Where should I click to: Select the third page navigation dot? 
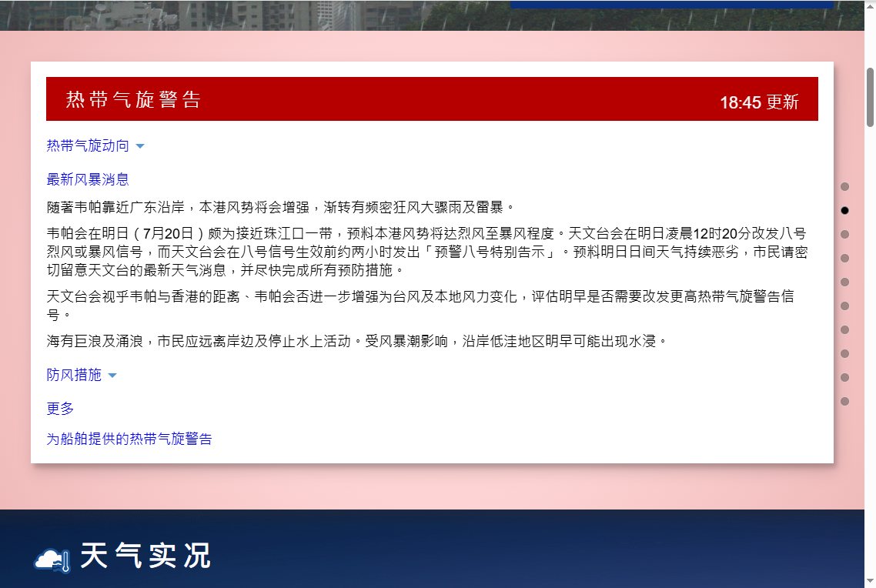[844, 234]
